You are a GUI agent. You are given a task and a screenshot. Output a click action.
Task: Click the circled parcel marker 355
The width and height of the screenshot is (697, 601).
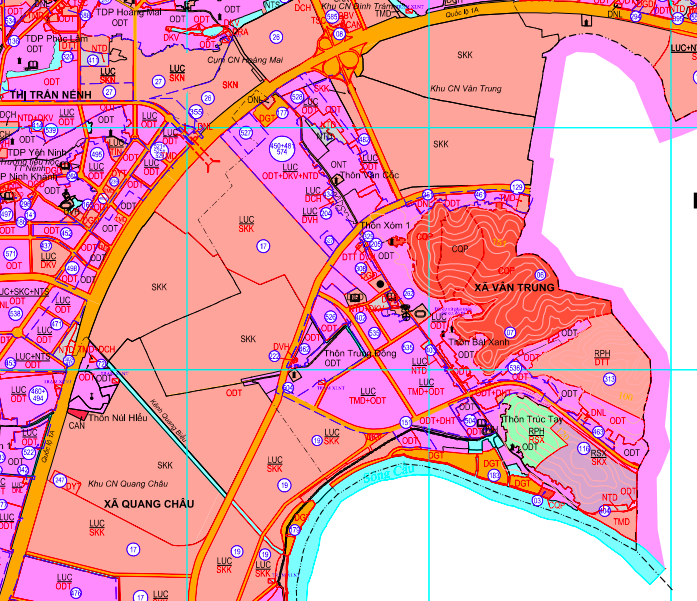(196, 112)
